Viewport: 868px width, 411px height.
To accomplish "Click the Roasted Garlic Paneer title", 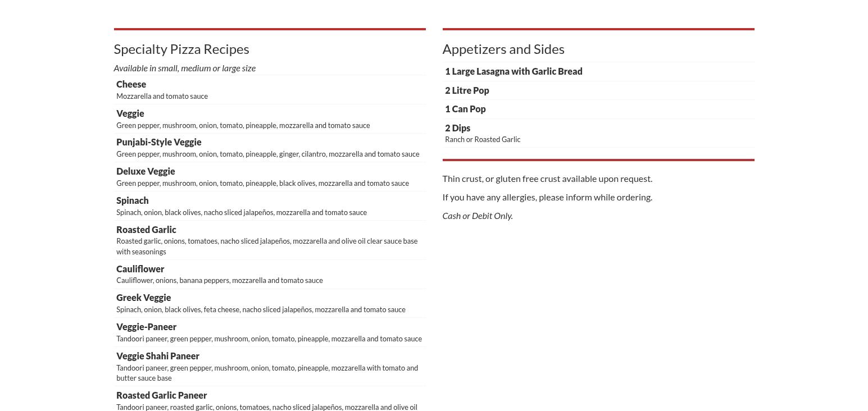I will tap(161, 395).
